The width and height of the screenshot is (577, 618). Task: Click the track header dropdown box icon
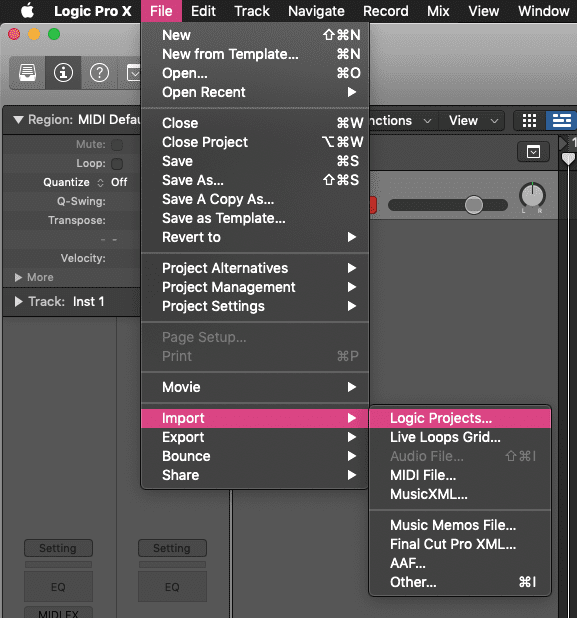click(533, 152)
